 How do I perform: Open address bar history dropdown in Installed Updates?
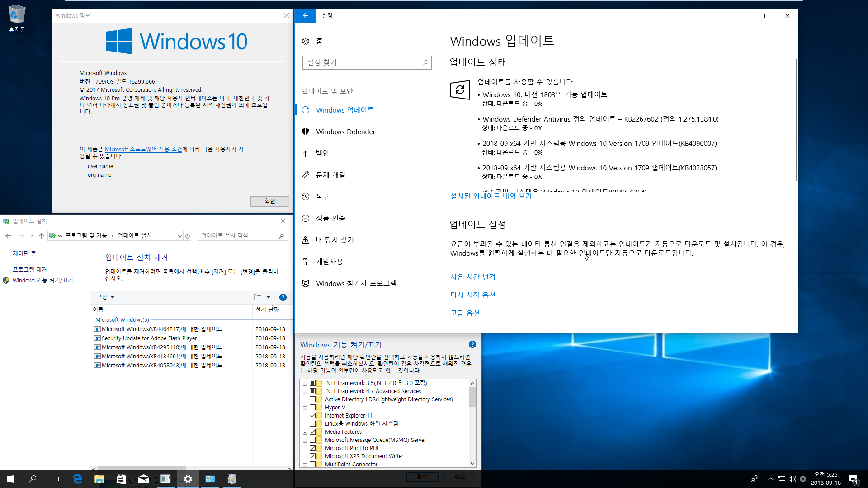click(179, 236)
